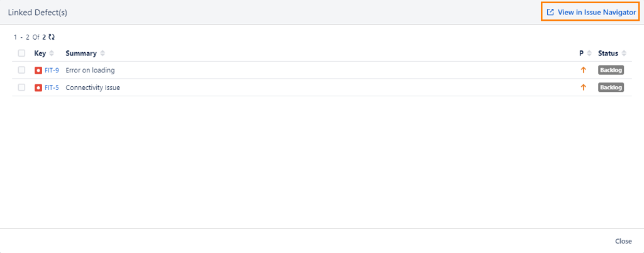Click the bug icon next to FIT-5
The height and width of the screenshot is (253, 644).
[x=38, y=87]
